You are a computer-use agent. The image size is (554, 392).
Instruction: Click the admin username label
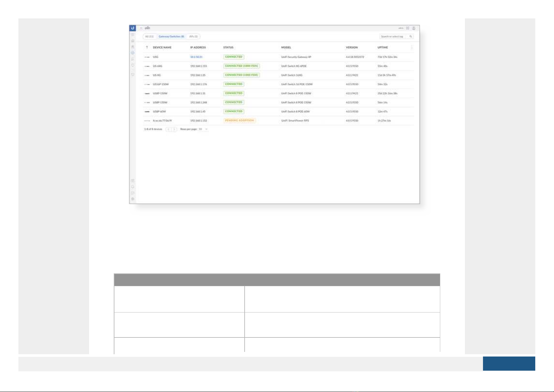pos(401,28)
